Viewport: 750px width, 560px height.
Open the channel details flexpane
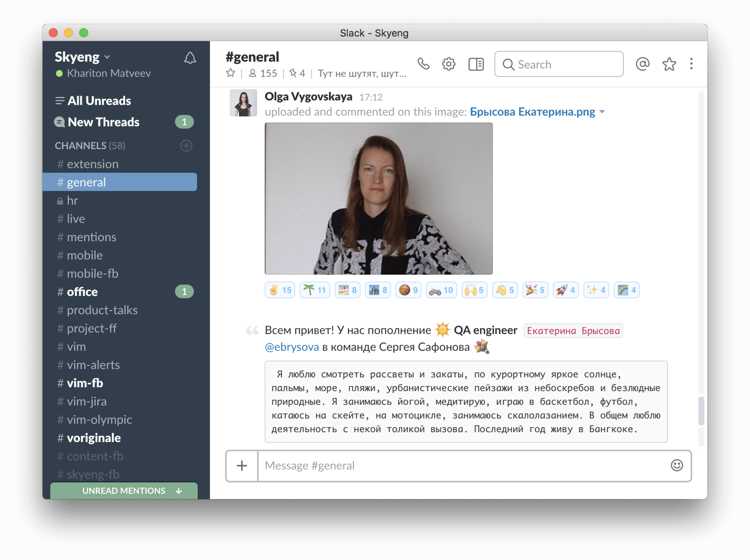pyautogui.click(x=475, y=64)
